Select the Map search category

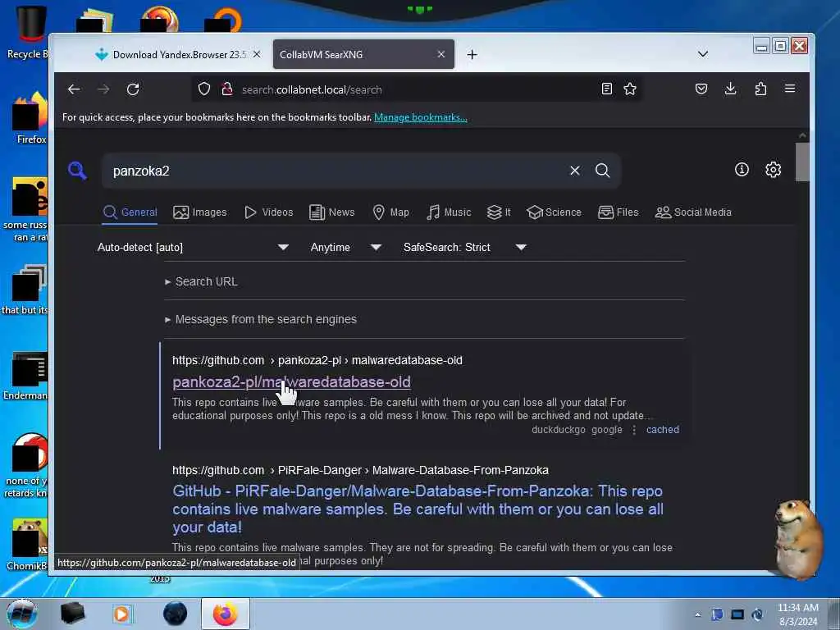391,212
